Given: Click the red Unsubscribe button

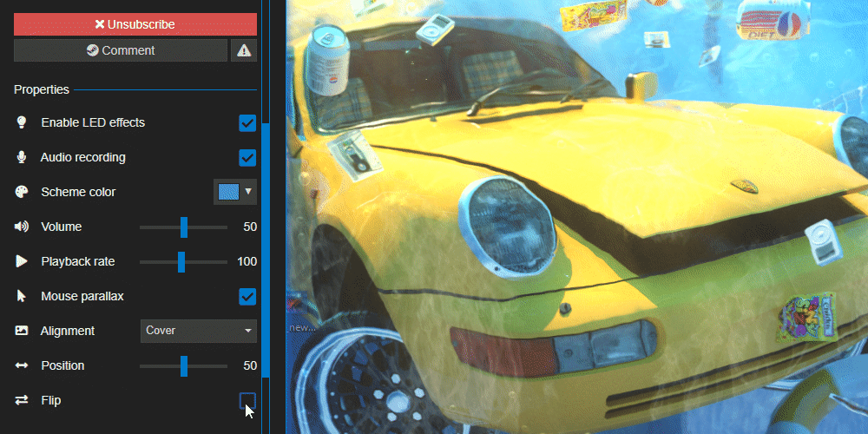Looking at the screenshot, I should pyautogui.click(x=135, y=24).
